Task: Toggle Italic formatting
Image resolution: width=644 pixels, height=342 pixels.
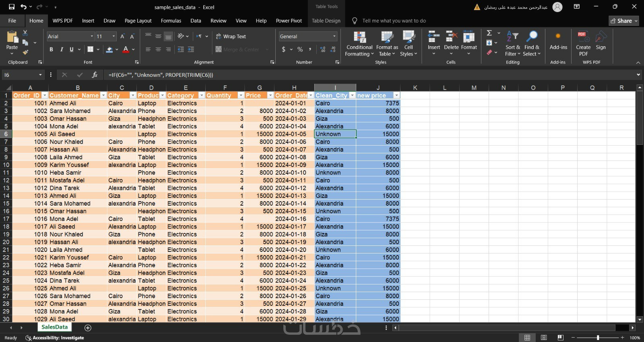Action: 62,49
